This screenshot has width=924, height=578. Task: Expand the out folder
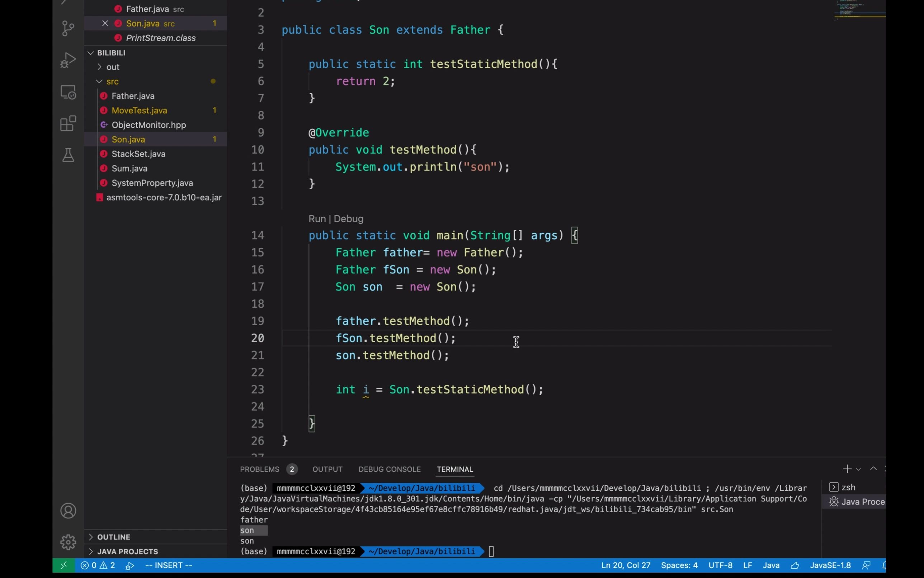155,67
